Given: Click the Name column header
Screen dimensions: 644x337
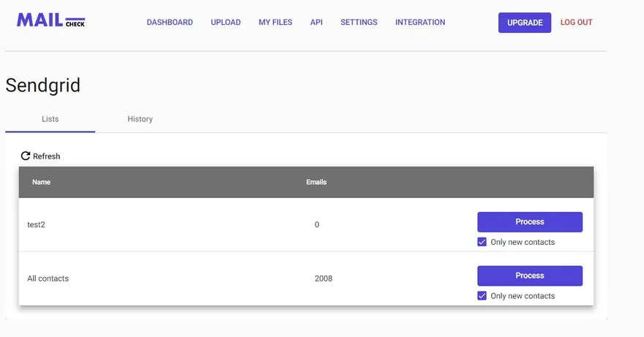Looking at the screenshot, I should pyautogui.click(x=42, y=182).
